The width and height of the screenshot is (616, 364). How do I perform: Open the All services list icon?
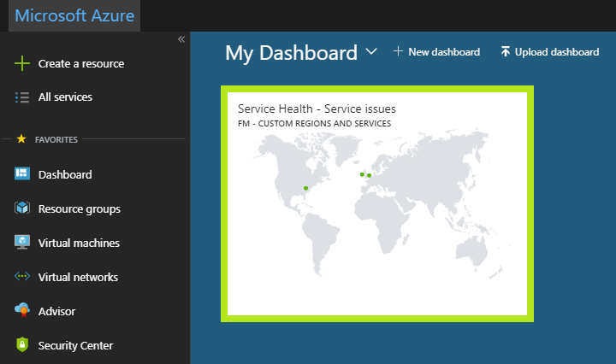[22, 97]
